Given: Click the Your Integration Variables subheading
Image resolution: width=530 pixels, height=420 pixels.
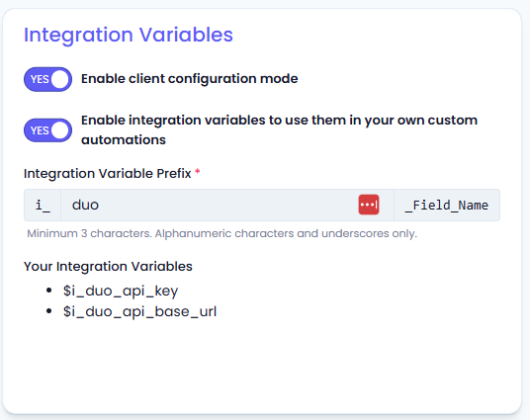Looking at the screenshot, I should pyautogui.click(x=108, y=266).
